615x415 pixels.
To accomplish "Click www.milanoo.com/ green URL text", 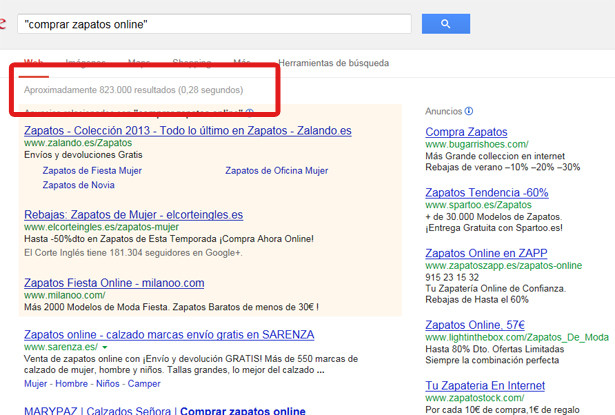I will [x=64, y=295].
